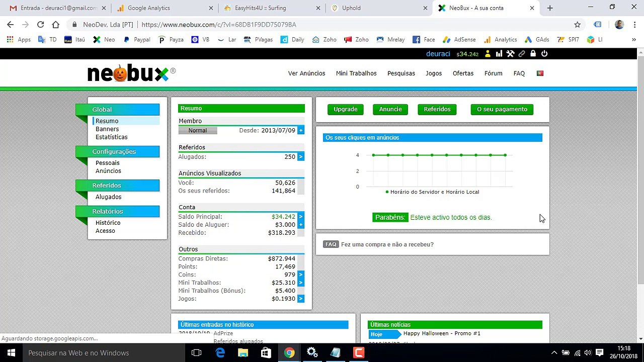
Task: Click the NeoBux pumpkin logo
Action: coord(131,73)
